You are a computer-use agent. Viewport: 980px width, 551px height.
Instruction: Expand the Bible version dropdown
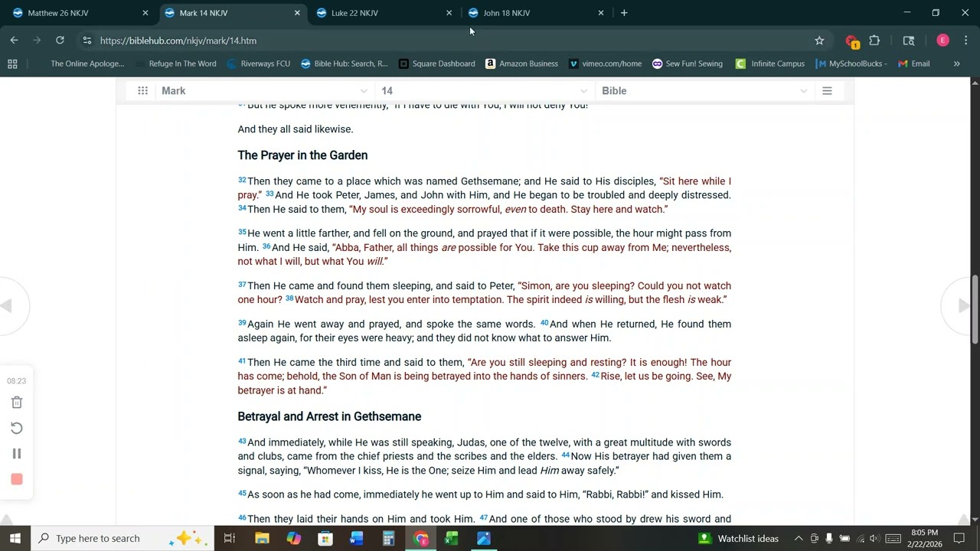tap(704, 91)
